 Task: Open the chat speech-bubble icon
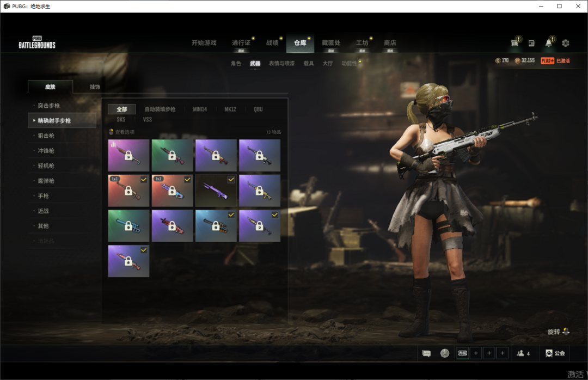click(x=426, y=353)
